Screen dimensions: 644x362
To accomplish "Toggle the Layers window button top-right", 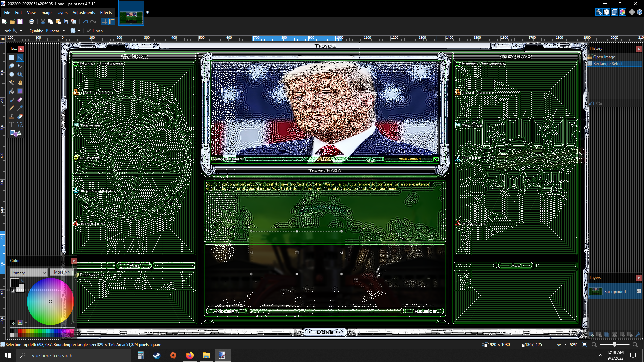I will pyautogui.click(x=614, y=12).
